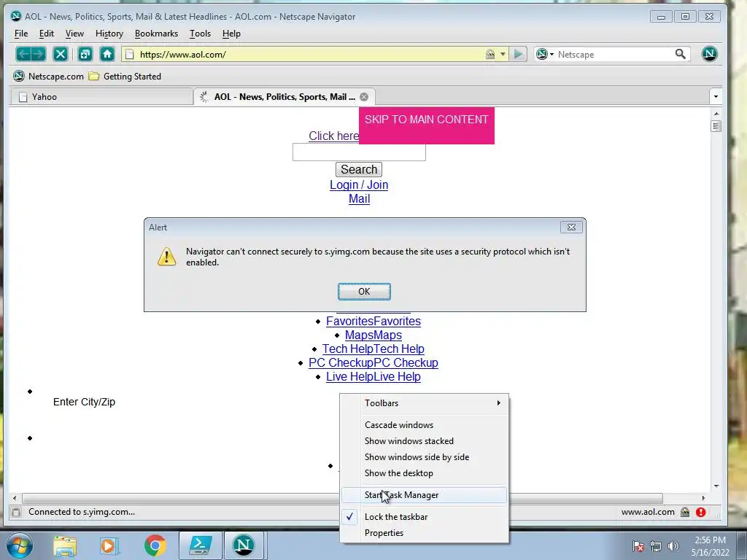This screenshot has width=747, height=560.
Task: Click the magnifier search icon
Action: 681,54
